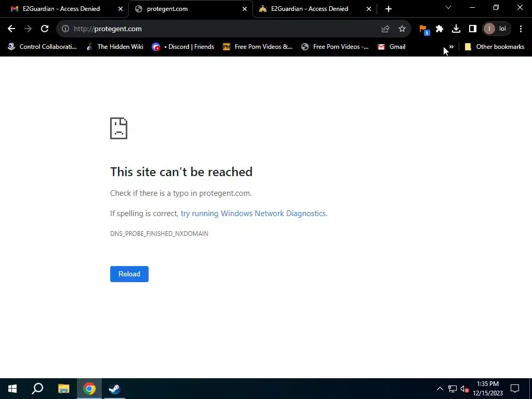This screenshot has height=399, width=532.
Task: Open Other bookmarks folder
Action: pyautogui.click(x=495, y=47)
